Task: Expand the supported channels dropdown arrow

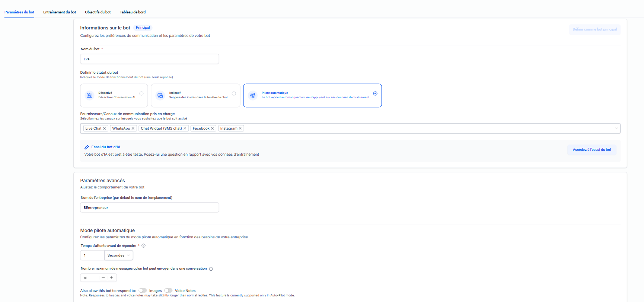Action: coord(616,128)
